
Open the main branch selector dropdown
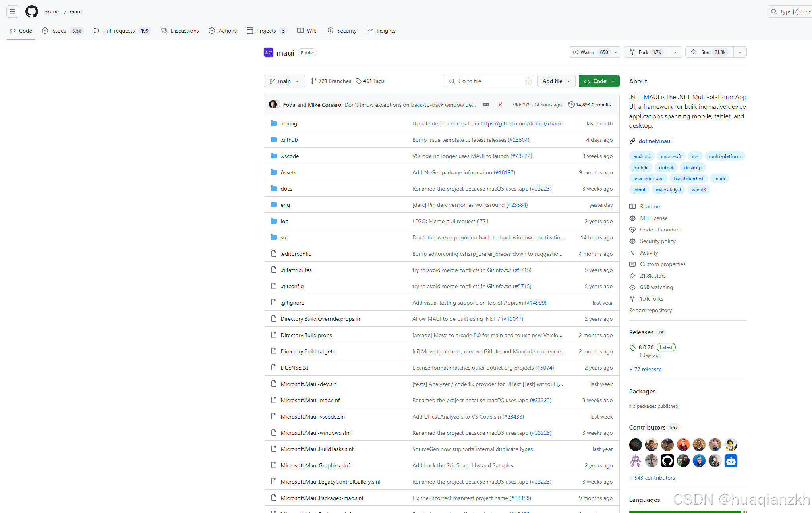284,81
